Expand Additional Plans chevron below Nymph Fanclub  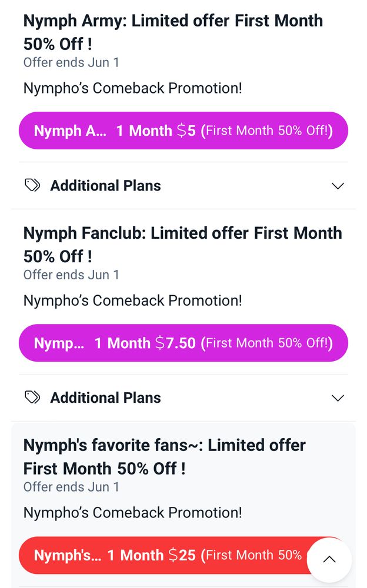coord(338,399)
